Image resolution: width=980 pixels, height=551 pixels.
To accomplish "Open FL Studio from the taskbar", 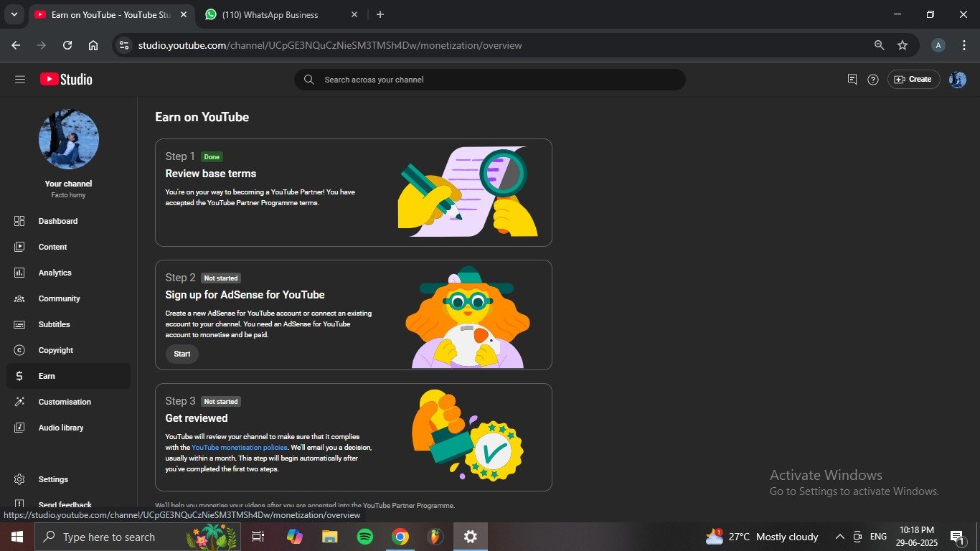I will pos(435,537).
